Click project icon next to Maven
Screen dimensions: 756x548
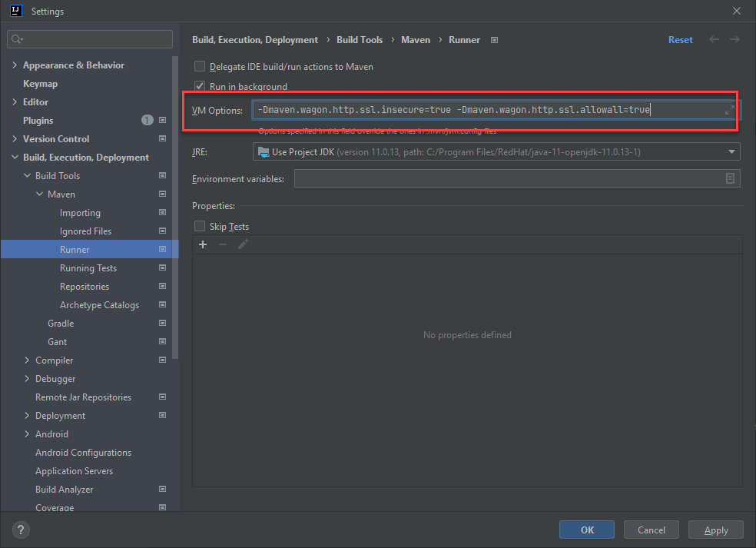tap(162, 194)
